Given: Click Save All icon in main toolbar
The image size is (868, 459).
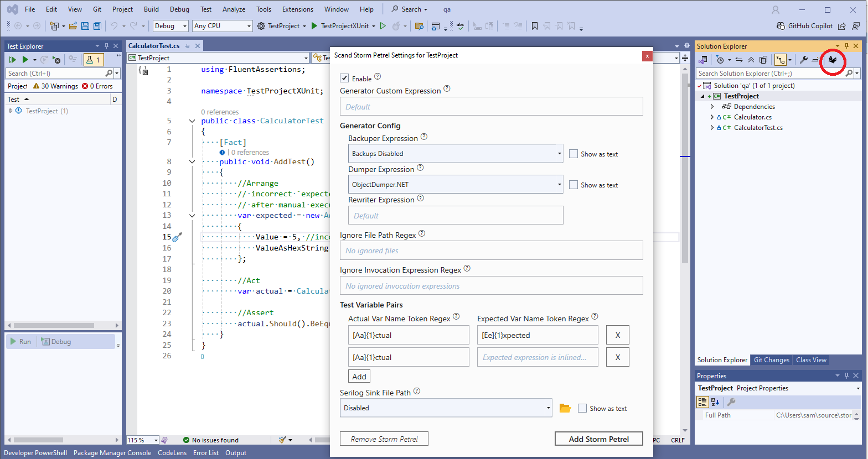Looking at the screenshot, I should pos(97,26).
